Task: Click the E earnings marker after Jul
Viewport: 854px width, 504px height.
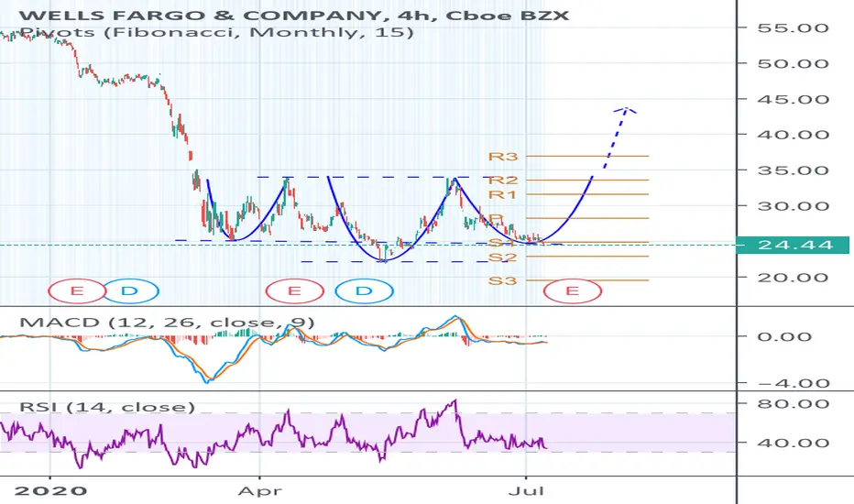Action: pos(573,291)
